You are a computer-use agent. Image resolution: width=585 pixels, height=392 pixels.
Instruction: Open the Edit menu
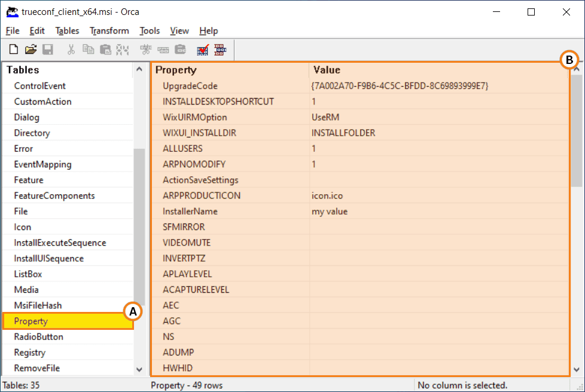(x=37, y=31)
